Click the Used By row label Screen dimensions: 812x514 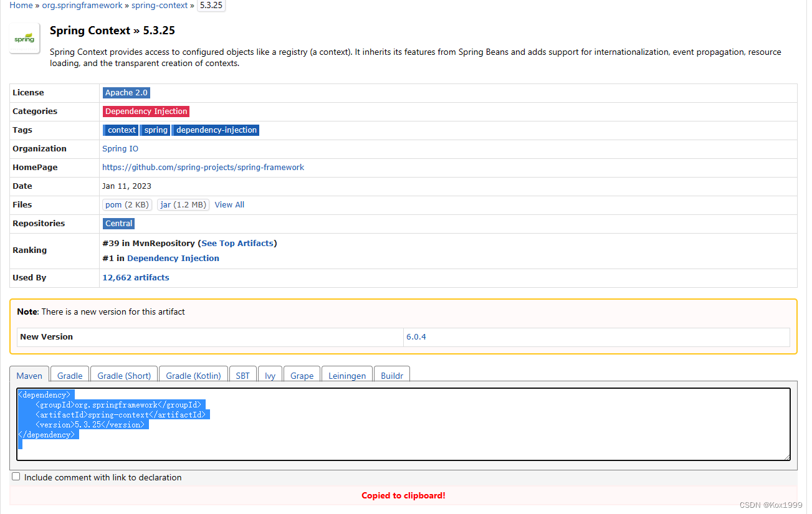click(x=29, y=278)
